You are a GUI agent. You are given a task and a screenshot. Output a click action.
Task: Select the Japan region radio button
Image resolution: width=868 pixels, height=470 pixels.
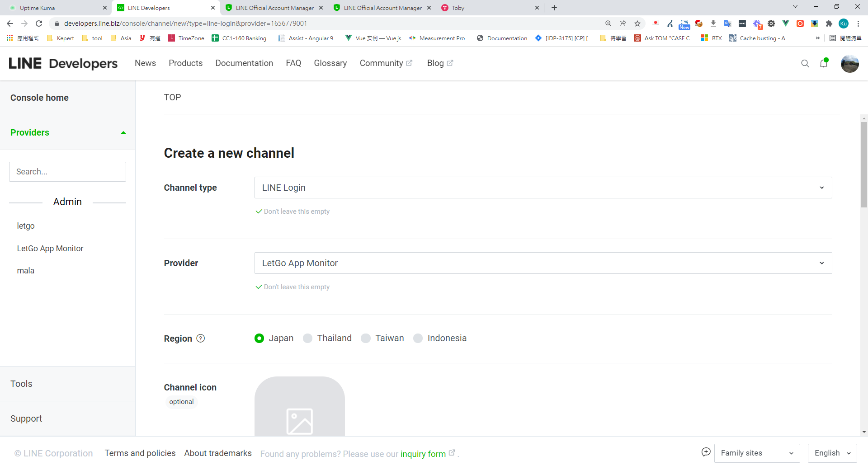[259, 338]
